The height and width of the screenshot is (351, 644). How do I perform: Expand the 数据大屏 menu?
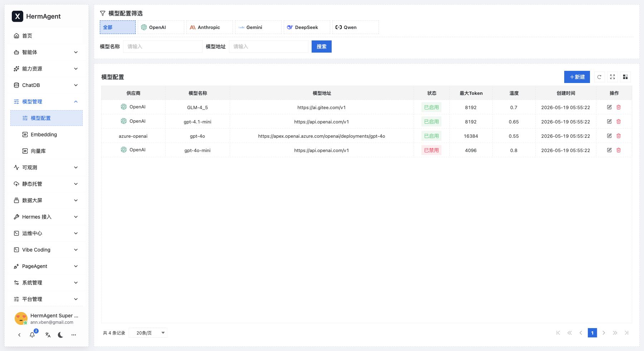pyautogui.click(x=47, y=200)
